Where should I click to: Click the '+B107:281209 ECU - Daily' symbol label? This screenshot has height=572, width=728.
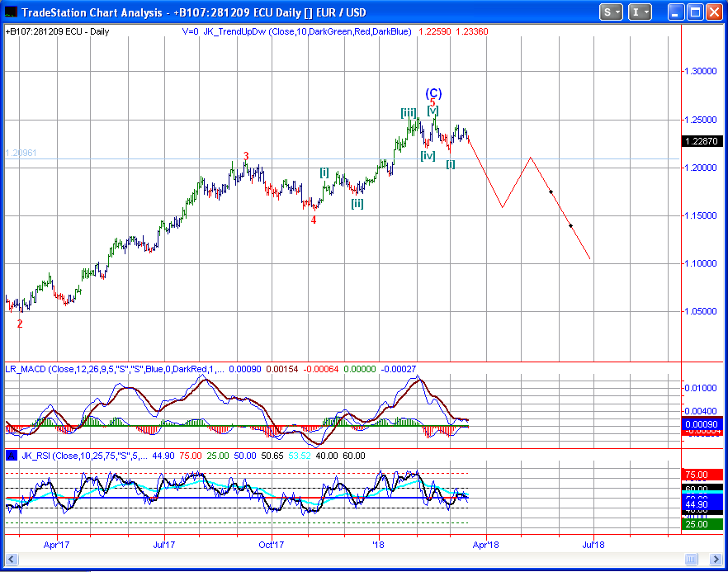(x=58, y=31)
